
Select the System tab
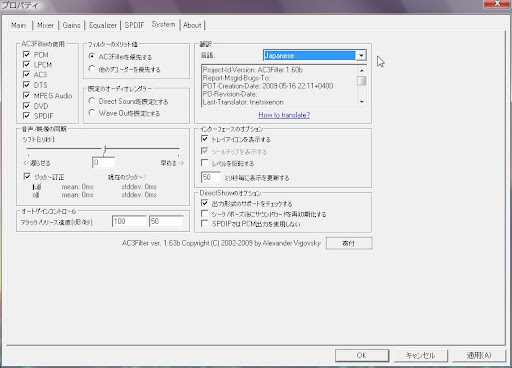[163, 24]
